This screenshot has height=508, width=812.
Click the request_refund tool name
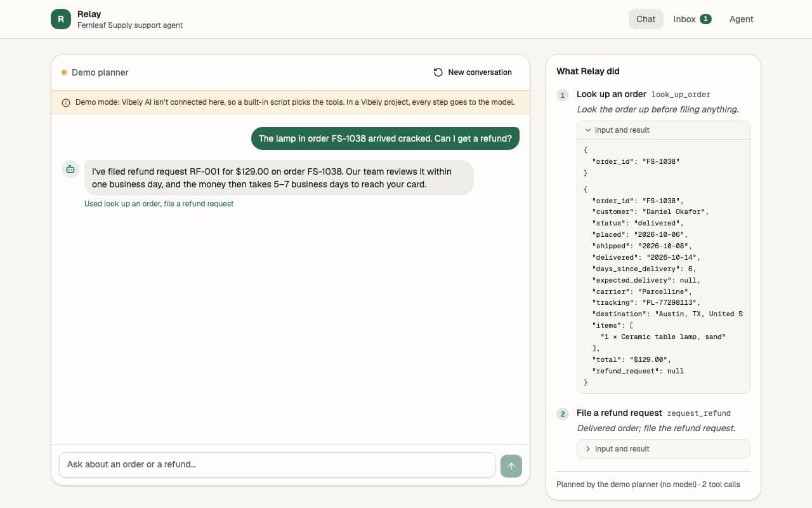pos(699,413)
